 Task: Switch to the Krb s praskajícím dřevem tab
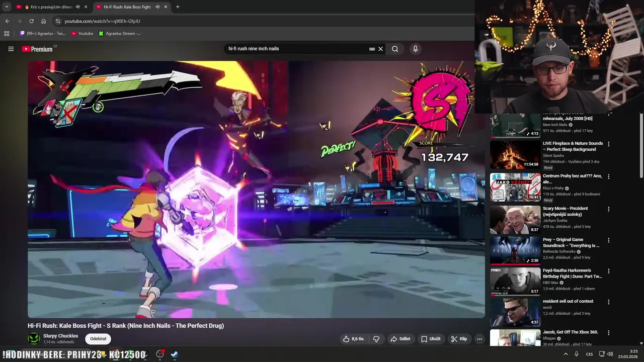click(x=48, y=7)
